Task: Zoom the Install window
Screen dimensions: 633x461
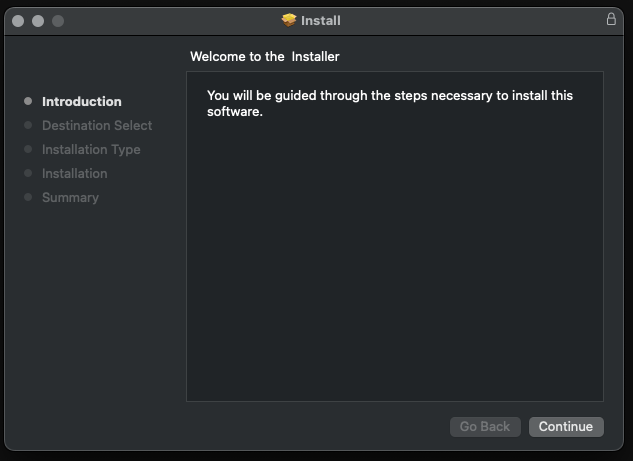Action: (58, 21)
